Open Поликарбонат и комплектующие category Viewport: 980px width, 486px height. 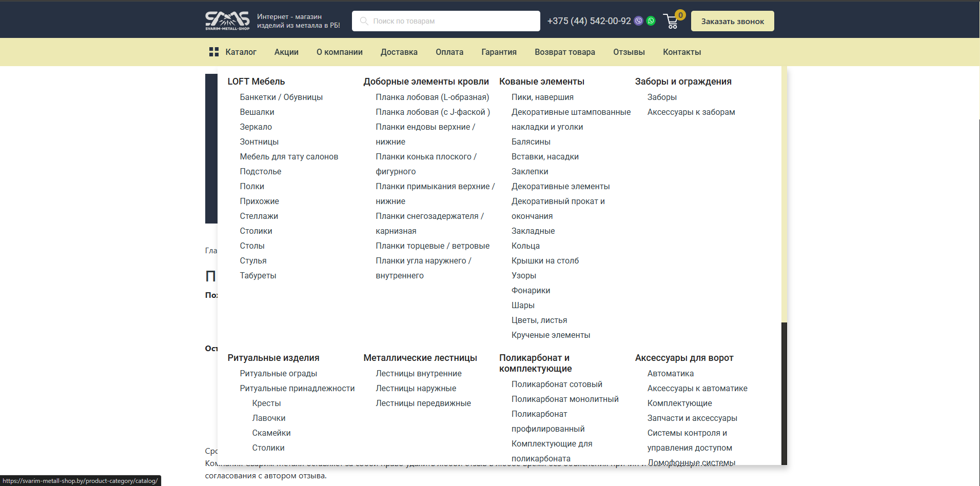[536, 363]
